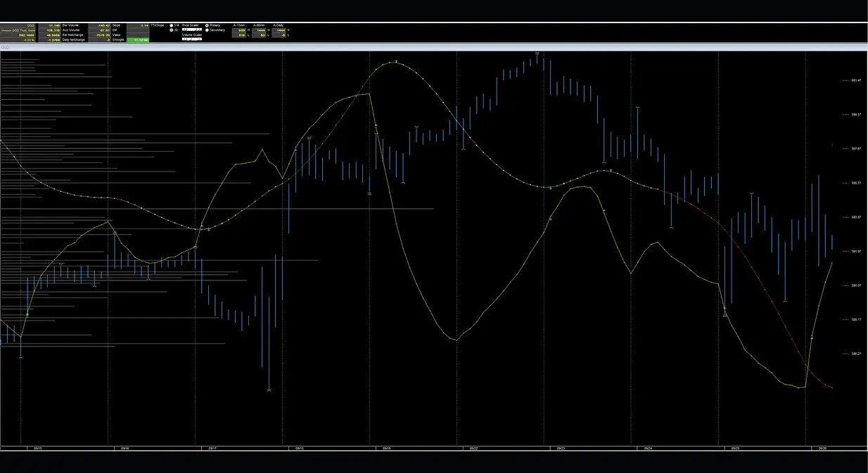
Task: Click the A-Daily H value field
Action: (x=280, y=30)
